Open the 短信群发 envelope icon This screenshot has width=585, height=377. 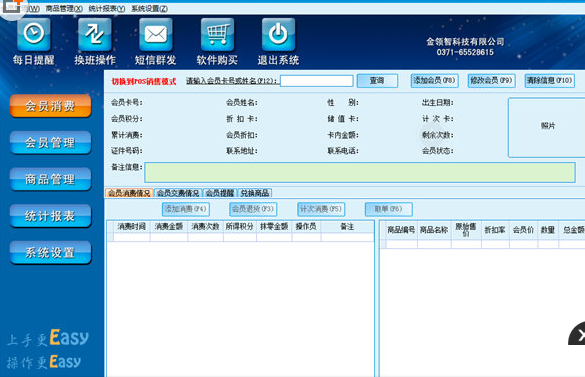tap(156, 35)
